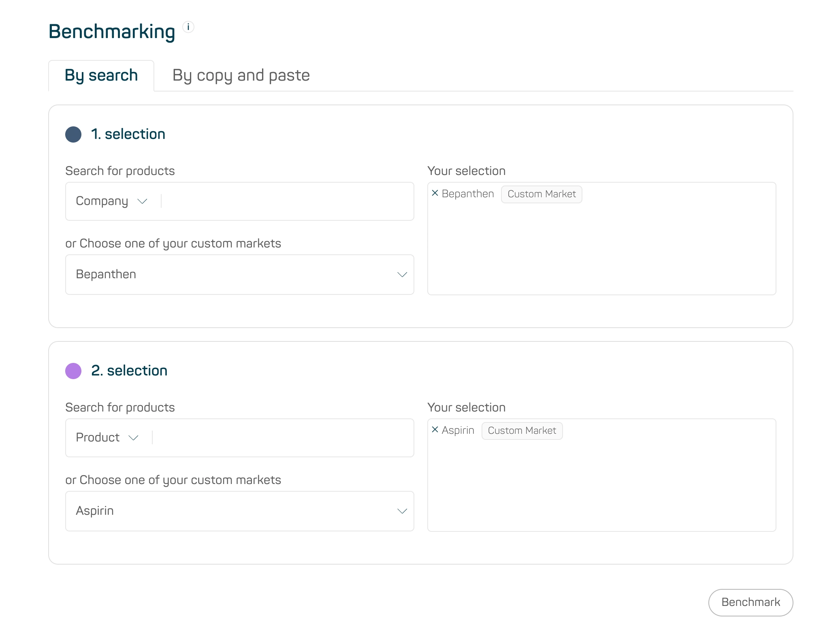The width and height of the screenshot is (840, 644).
Task: Click the Aspirin entry in your selection
Action: point(458,431)
